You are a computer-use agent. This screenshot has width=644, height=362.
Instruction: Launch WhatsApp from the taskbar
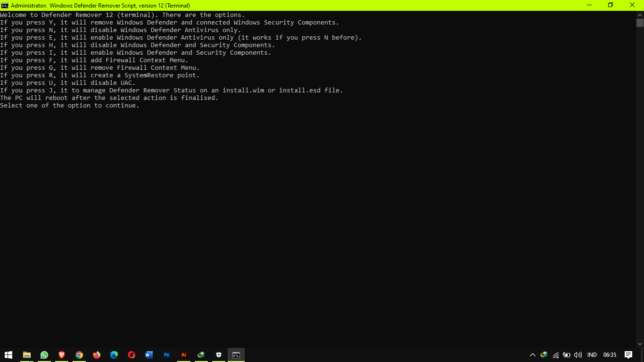(44, 355)
